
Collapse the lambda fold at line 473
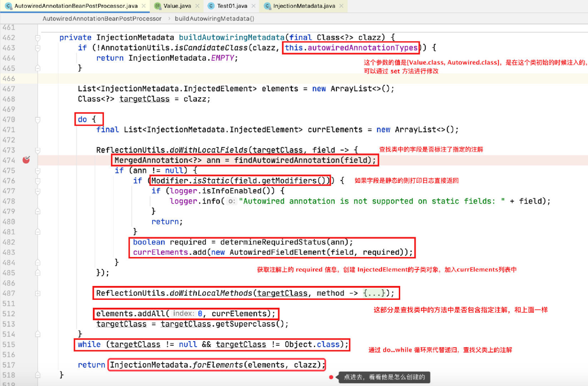(x=37, y=150)
